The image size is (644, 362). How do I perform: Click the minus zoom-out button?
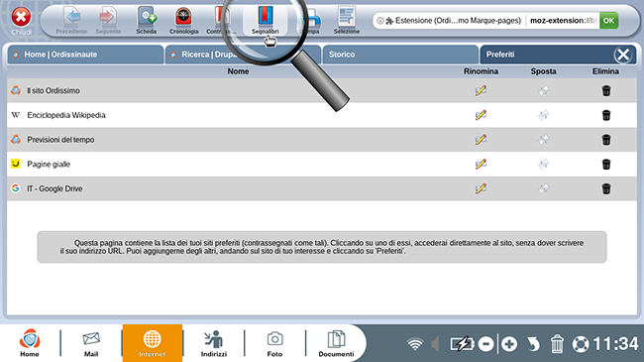(485, 344)
